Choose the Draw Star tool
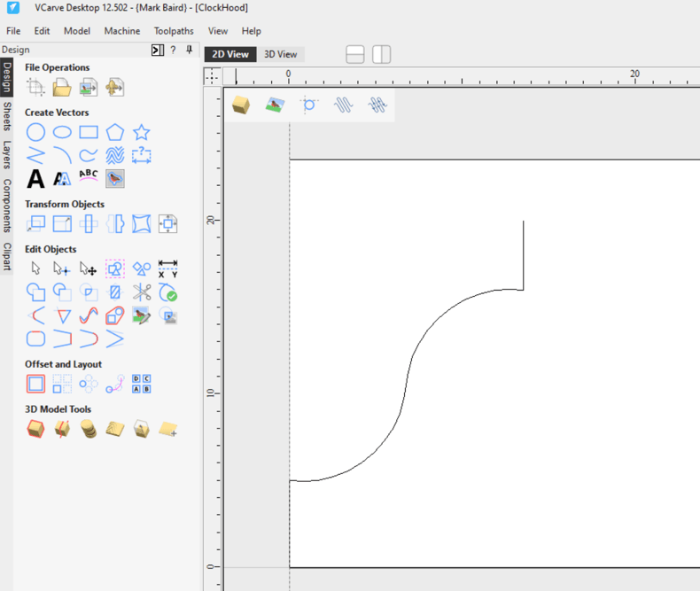700x591 pixels. [x=141, y=133]
